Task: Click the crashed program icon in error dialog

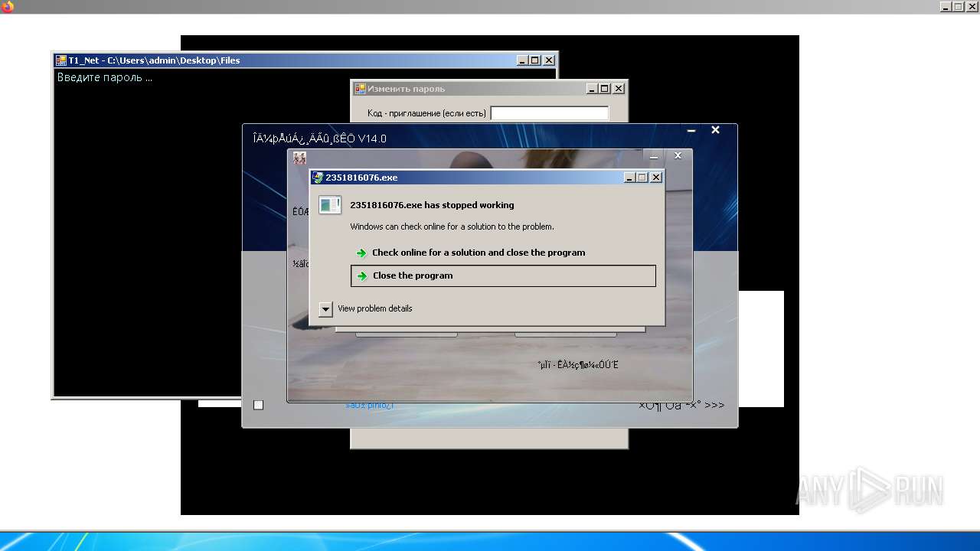Action: [x=330, y=205]
